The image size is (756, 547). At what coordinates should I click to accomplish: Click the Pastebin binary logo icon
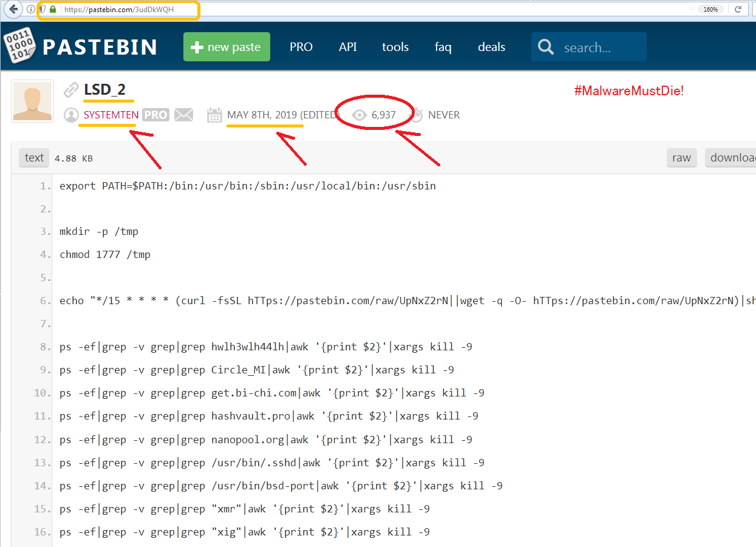[20, 46]
